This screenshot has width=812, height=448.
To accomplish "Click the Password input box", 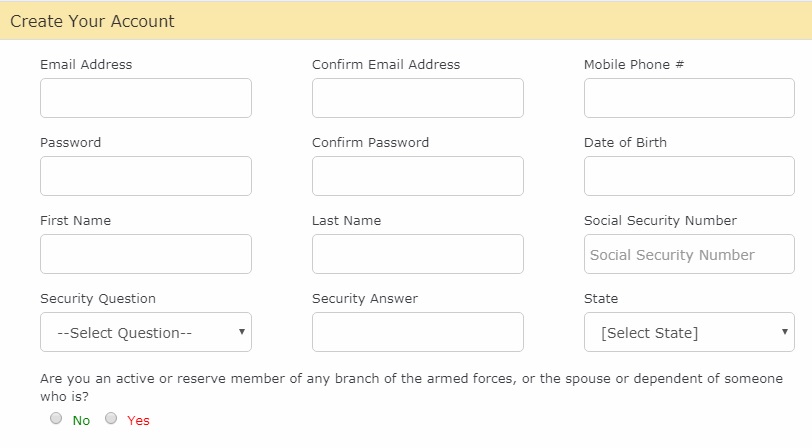I will (x=146, y=176).
